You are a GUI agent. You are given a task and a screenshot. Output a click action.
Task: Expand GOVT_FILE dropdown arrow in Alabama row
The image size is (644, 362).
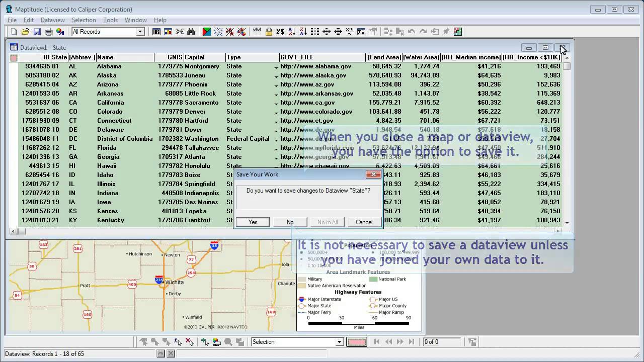(x=276, y=67)
